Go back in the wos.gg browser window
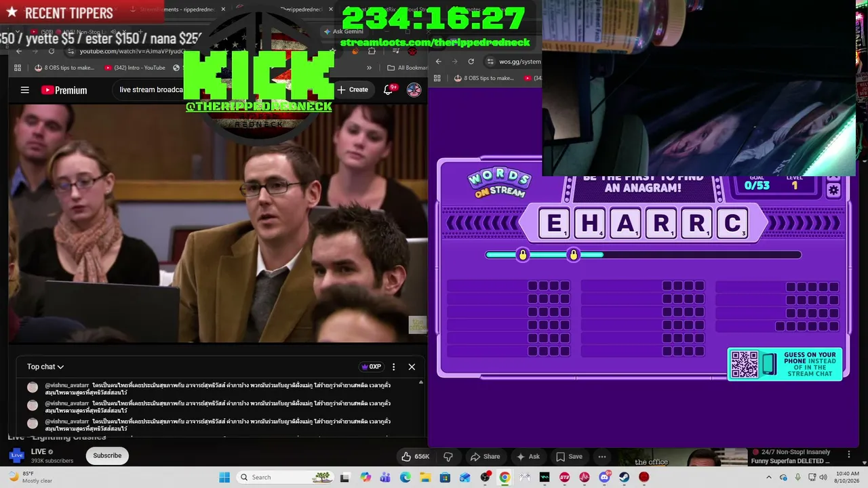The height and width of the screenshot is (488, 868). click(439, 61)
